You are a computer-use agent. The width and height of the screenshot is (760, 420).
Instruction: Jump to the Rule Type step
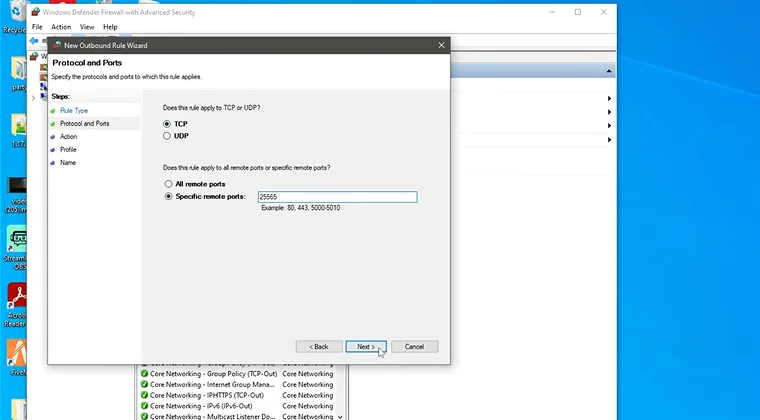point(74,110)
